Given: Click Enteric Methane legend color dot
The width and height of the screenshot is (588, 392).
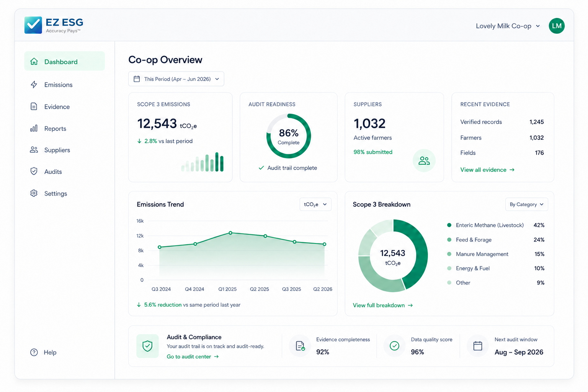Looking at the screenshot, I should (449, 225).
